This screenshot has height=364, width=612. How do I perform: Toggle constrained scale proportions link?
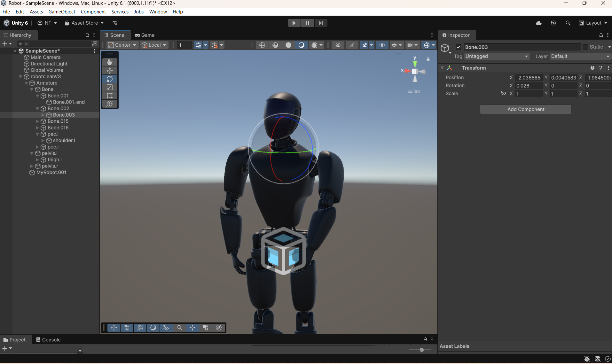tap(503, 93)
